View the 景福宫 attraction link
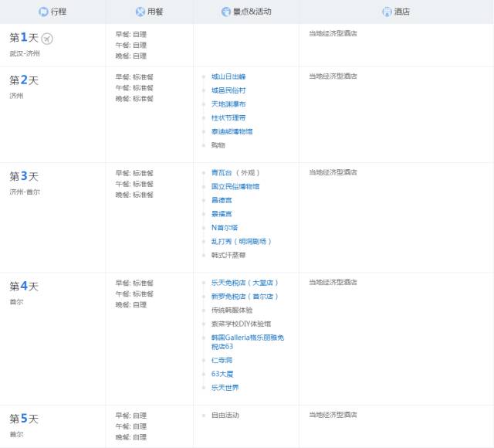This screenshot has height=448, width=494. click(x=222, y=214)
